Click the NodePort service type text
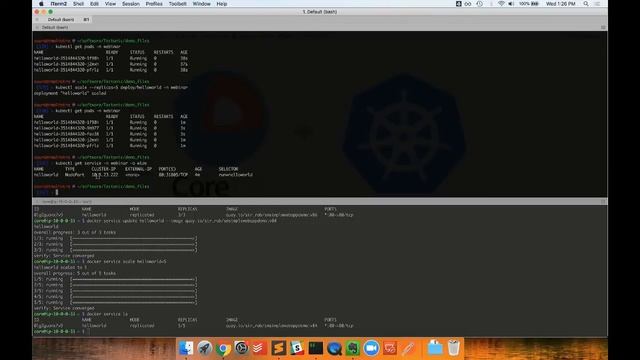Screen dimensions: 640x360 pos(75,175)
